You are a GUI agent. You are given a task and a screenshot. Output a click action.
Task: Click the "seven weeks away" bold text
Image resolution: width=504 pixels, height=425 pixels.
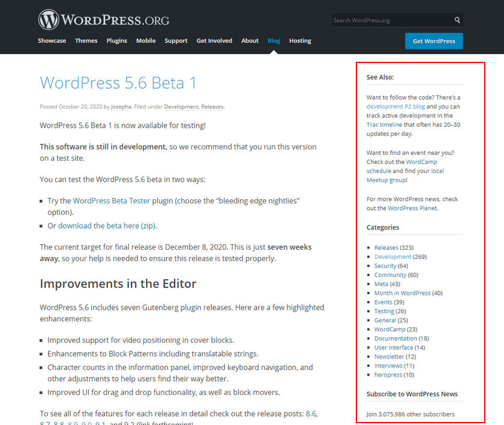coord(175,253)
